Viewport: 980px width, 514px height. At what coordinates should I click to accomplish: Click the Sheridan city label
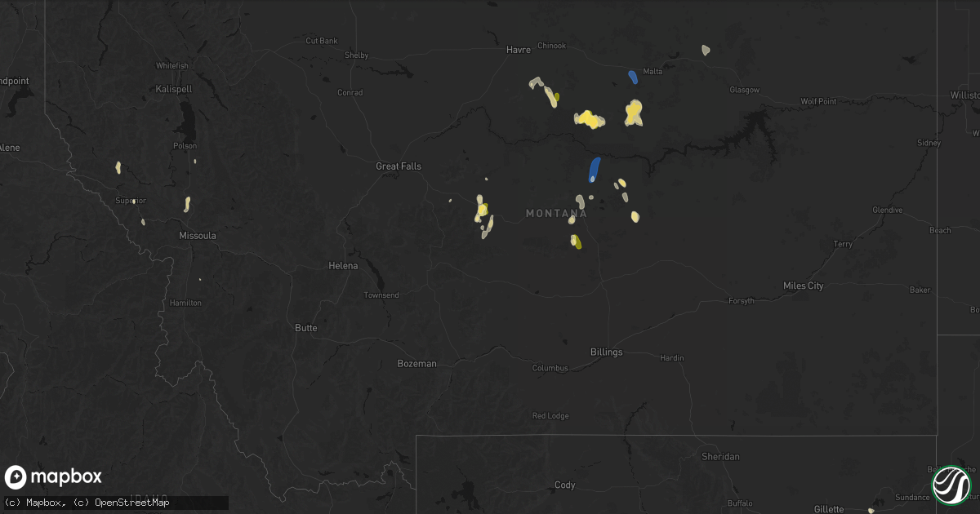point(720,457)
